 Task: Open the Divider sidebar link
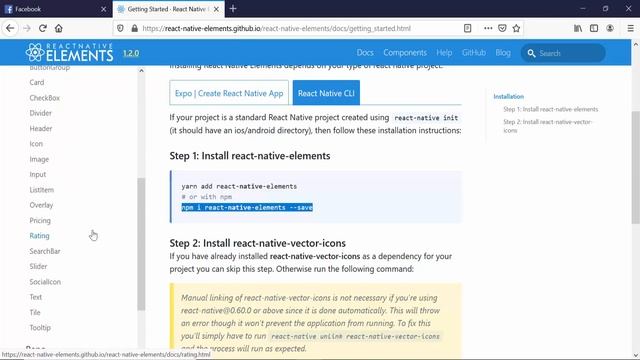click(40, 113)
